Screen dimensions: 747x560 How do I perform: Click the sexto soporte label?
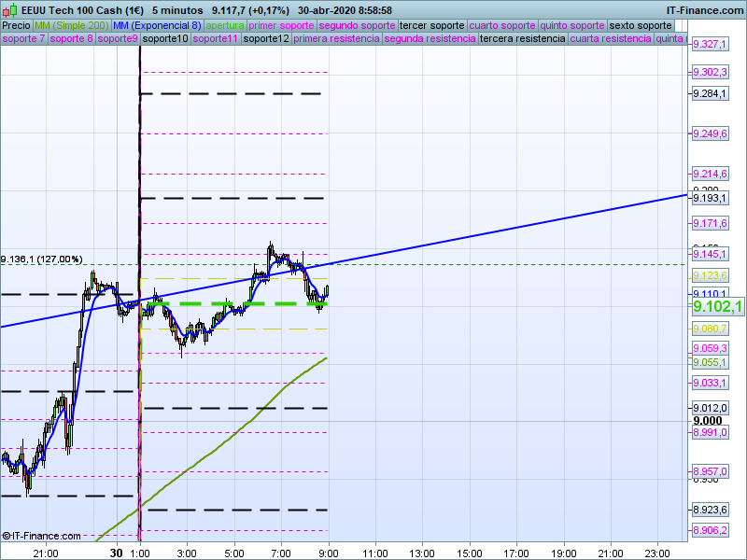point(641,26)
